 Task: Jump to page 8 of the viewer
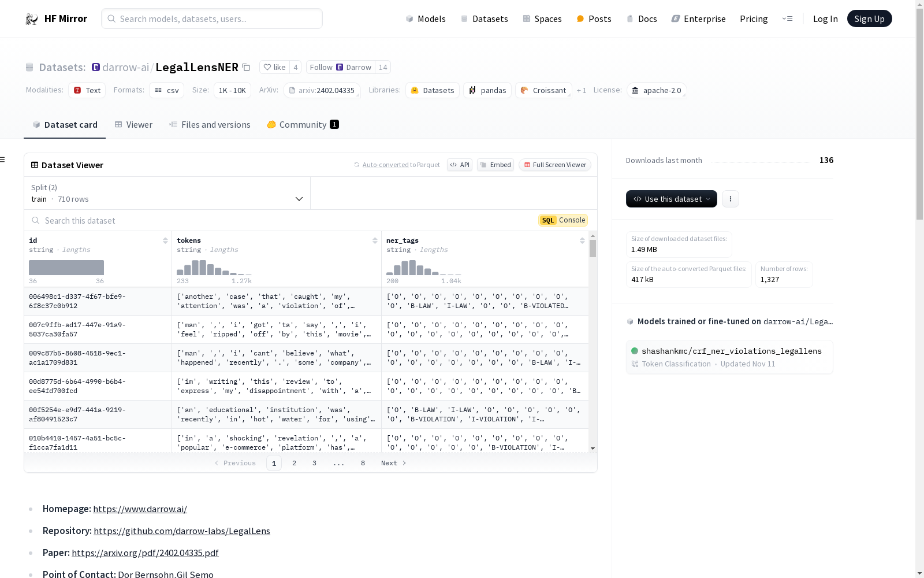363,463
